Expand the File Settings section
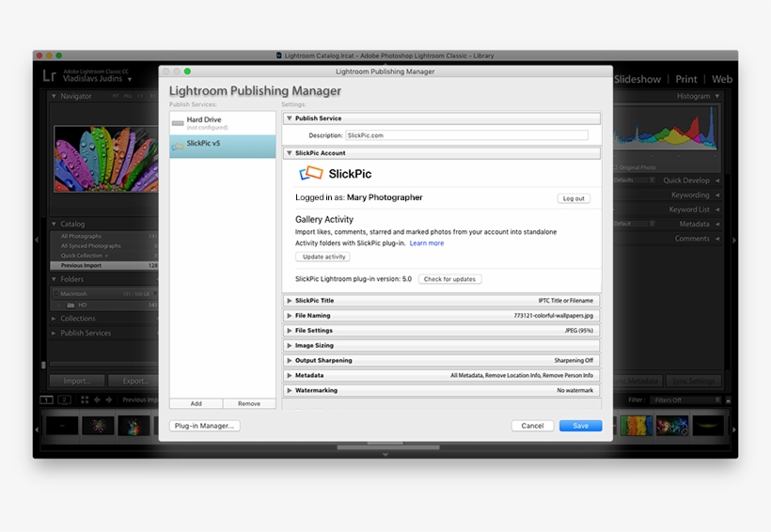The image size is (771, 532). (x=290, y=331)
